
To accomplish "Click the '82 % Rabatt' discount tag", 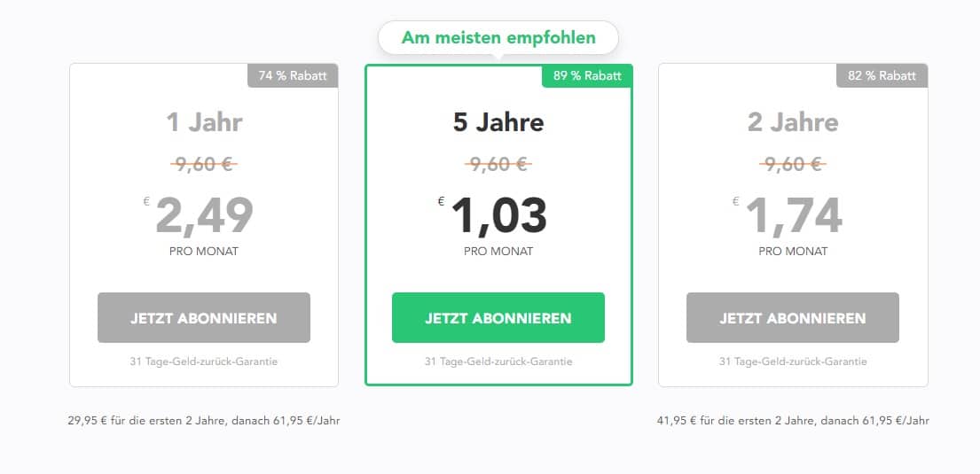I will (x=882, y=76).
